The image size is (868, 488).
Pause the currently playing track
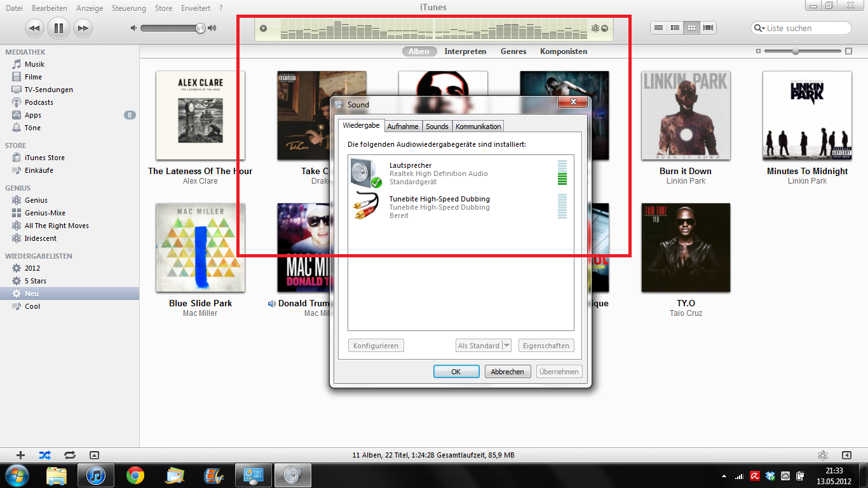58,28
